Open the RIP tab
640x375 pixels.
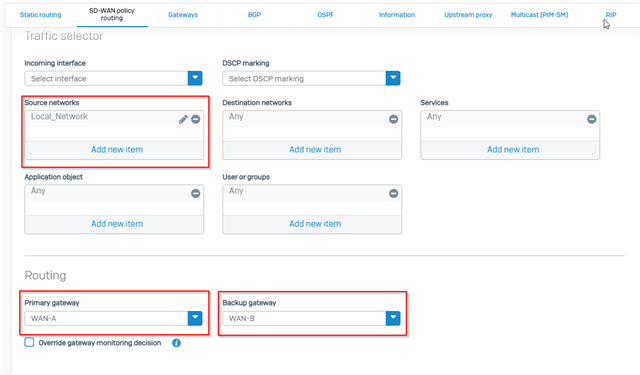click(x=611, y=15)
